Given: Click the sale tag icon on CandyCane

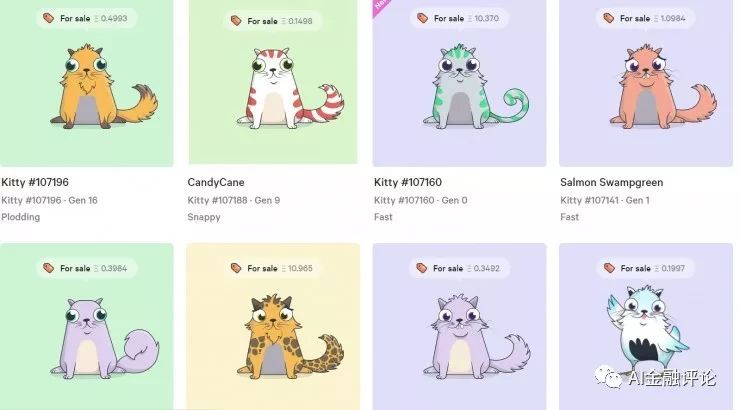Looking at the screenshot, I should point(236,21).
